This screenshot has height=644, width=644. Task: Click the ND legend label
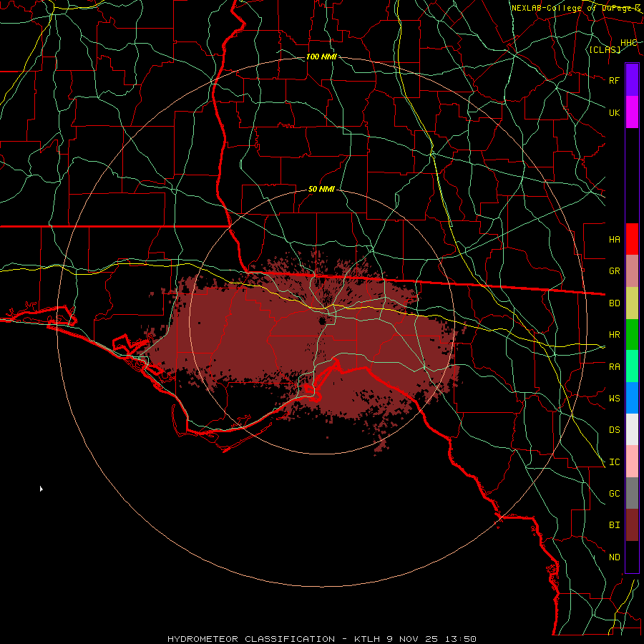pos(614,557)
